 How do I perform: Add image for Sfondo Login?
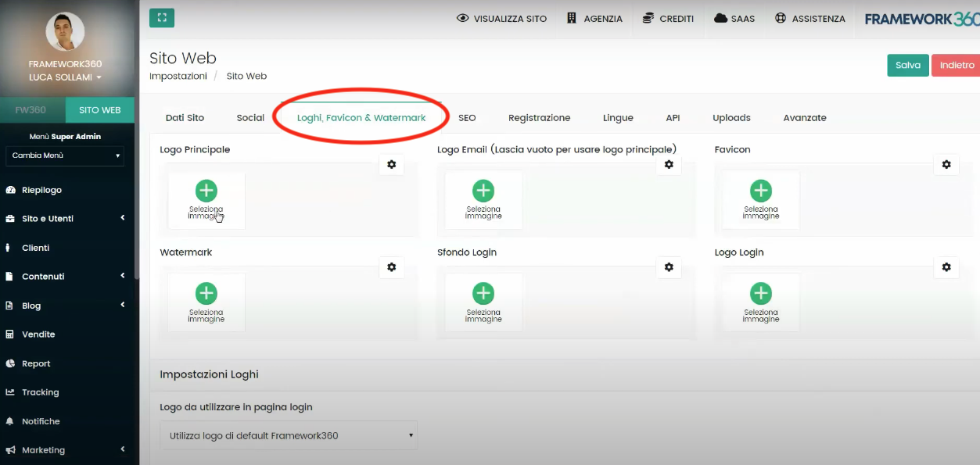[x=483, y=303]
